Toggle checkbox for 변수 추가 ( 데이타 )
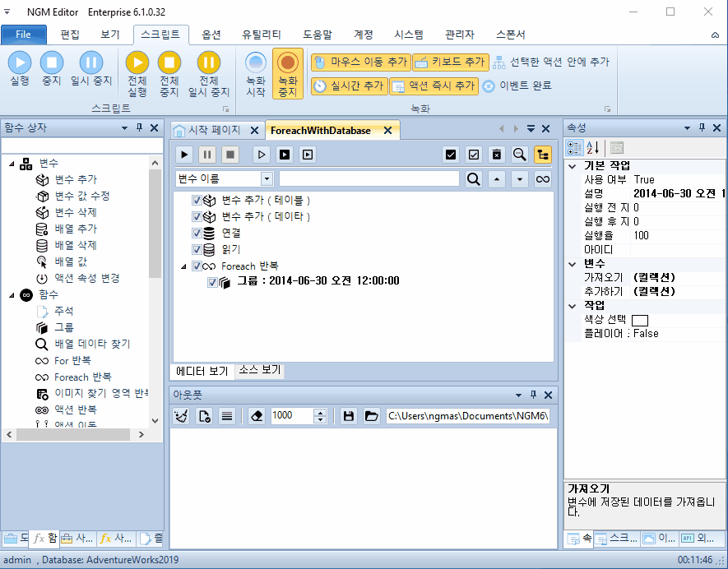The height and width of the screenshot is (569, 728). pos(197,217)
